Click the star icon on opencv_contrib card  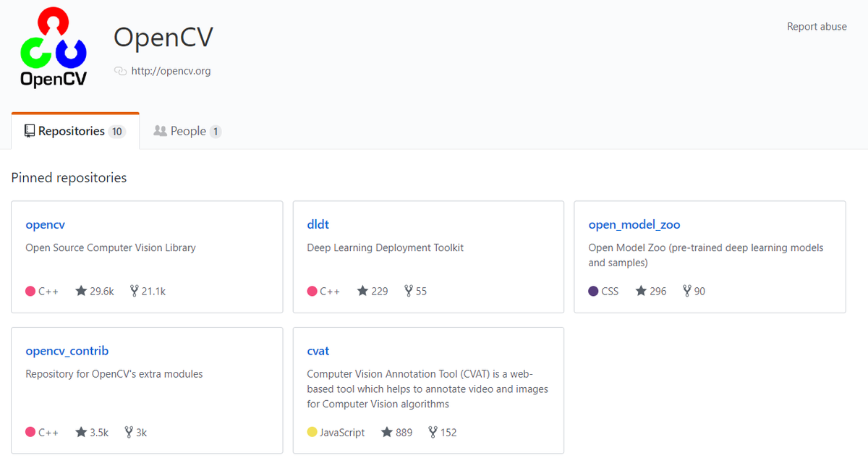coord(81,432)
